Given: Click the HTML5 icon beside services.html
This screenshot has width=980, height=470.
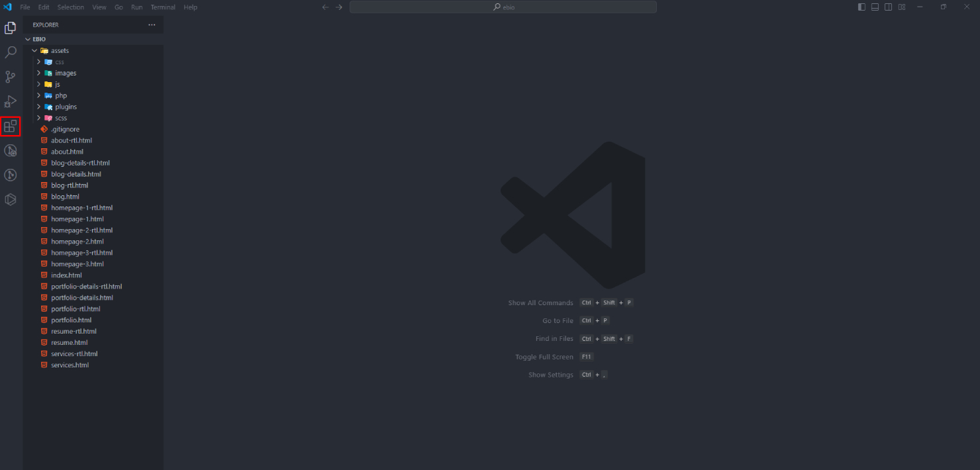Looking at the screenshot, I should click(44, 365).
